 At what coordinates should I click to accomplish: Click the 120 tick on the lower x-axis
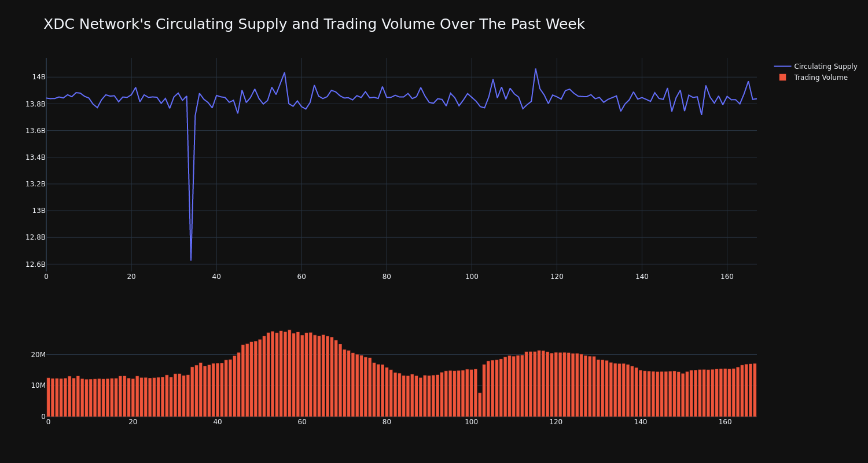(556, 422)
